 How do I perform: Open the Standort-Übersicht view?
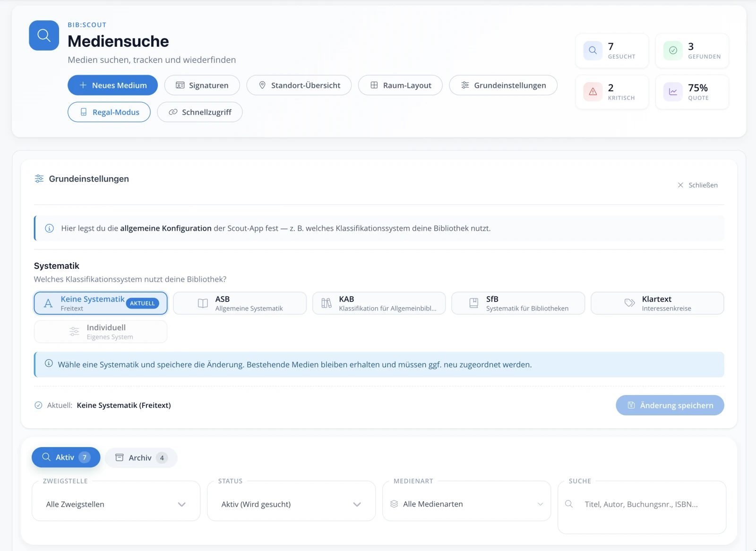pos(299,86)
